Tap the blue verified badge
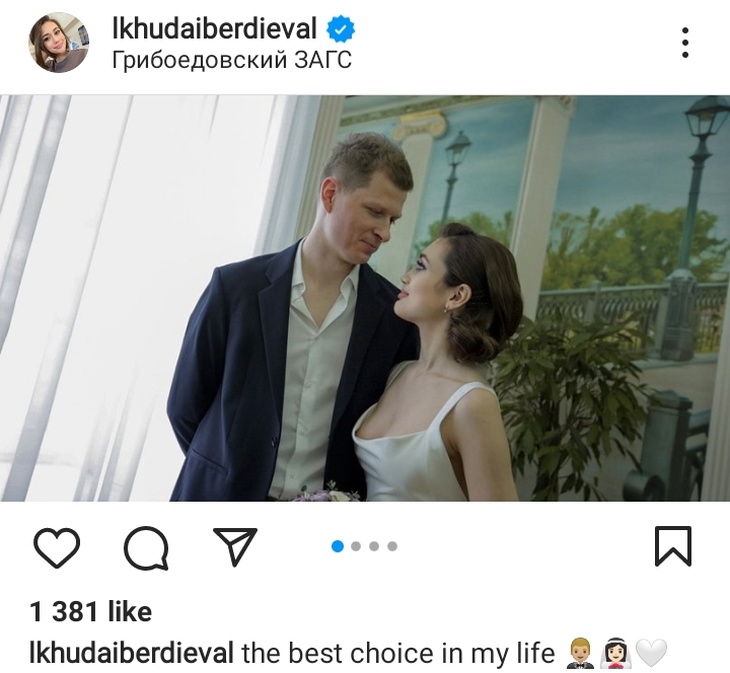This screenshot has width=730, height=673. [x=340, y=29]
